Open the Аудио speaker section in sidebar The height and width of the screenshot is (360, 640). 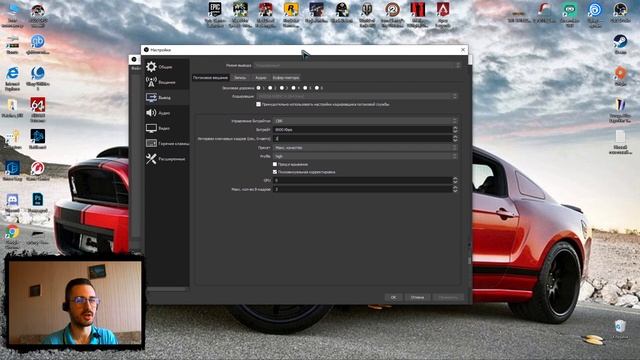(x=167, y=113)
